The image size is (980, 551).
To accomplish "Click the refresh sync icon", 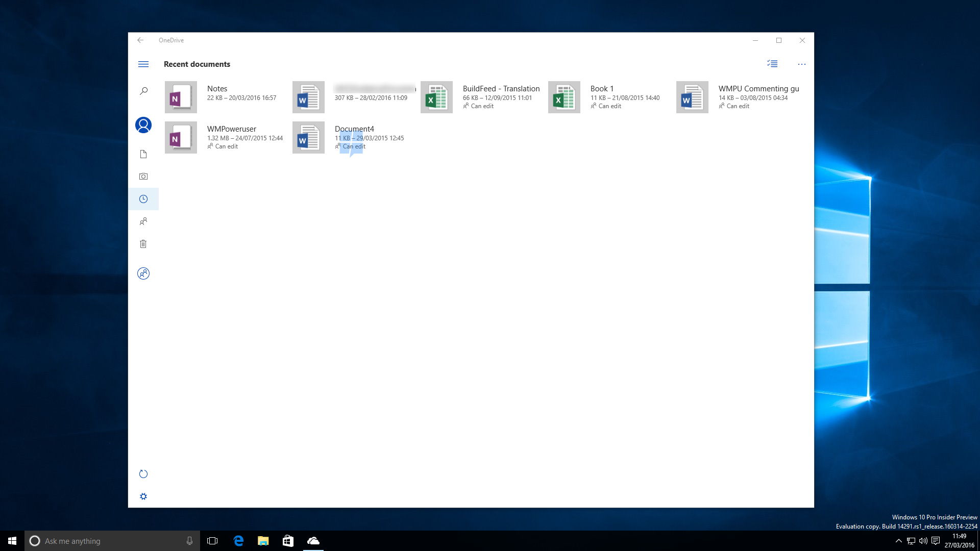I will point(143,474).
